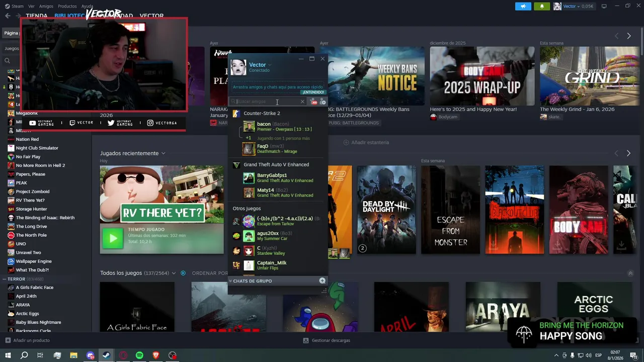Open the Steam announcements megaphone button
The image size is (644, 362).
point(523,6)
